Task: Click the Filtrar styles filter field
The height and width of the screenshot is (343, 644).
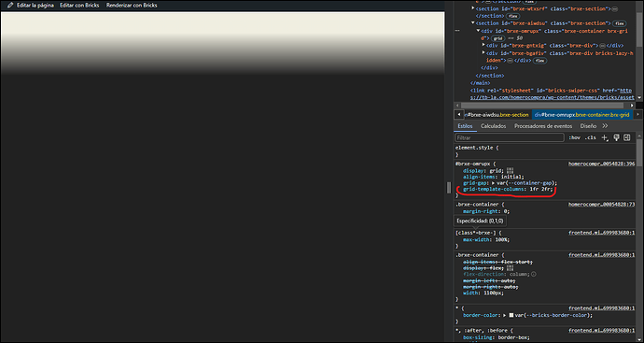Action: click(x=510, y=137)
